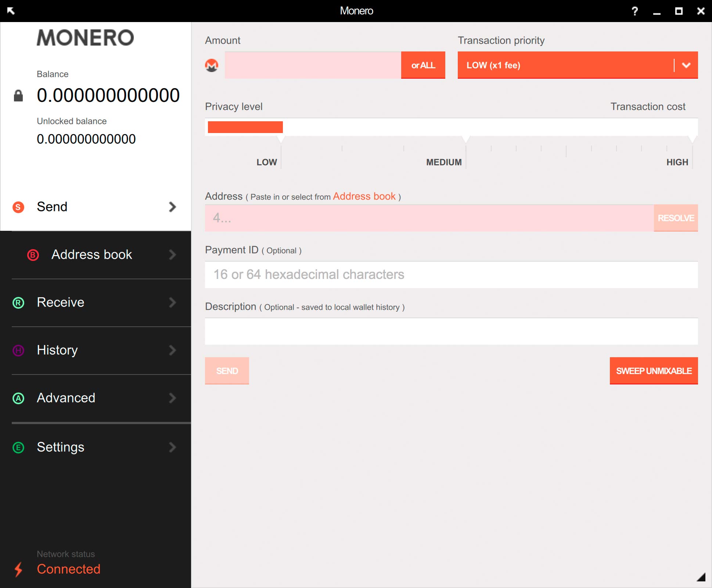
Task: Click the SEND button to submit transaction
Action: pyautogui.click(x=227, y=371)
